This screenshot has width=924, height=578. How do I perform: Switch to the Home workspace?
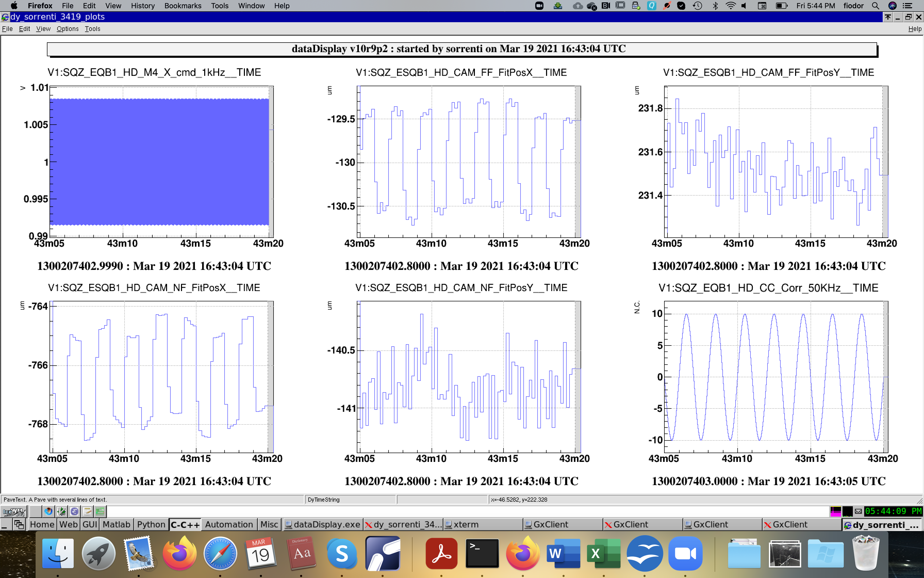point(42,525)
